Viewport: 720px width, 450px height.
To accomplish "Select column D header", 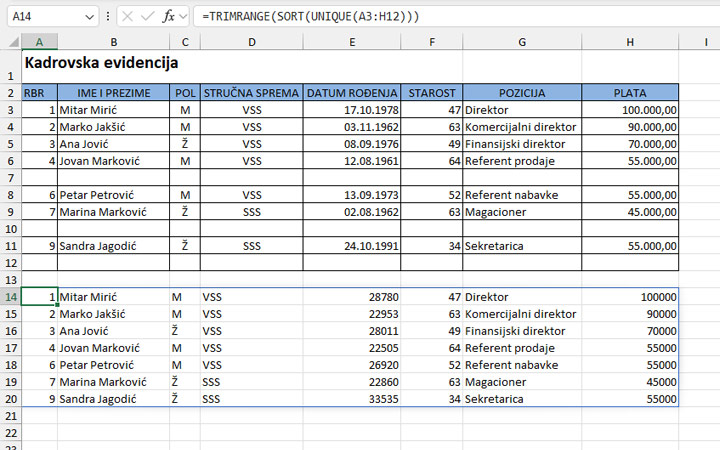I will coord(251,41).
